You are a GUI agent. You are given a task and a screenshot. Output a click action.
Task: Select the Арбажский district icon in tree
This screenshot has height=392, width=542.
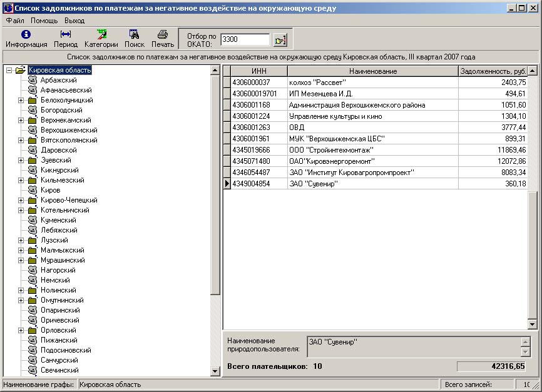(x=33, y=81)
